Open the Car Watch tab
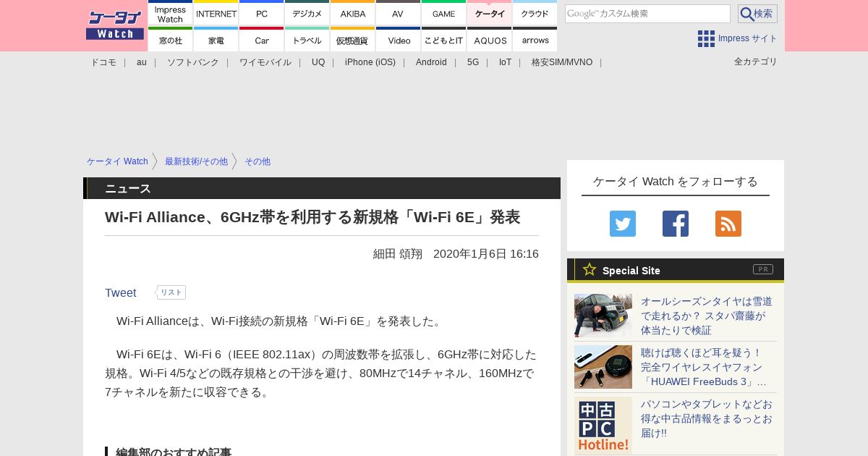The height and width of the screenshot is (456, 868). pyautogui.click(x=262, y=40)
